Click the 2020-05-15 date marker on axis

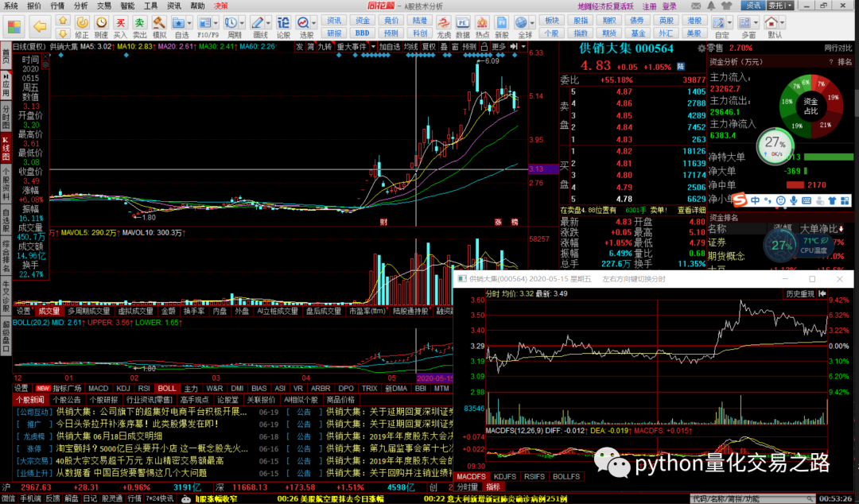[x=435, y=378]
